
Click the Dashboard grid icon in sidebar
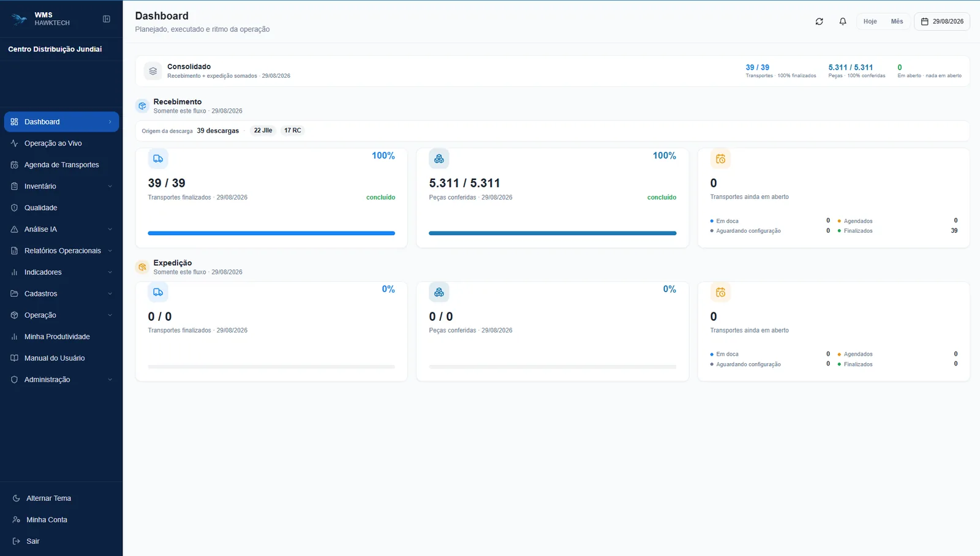(14, 122)
